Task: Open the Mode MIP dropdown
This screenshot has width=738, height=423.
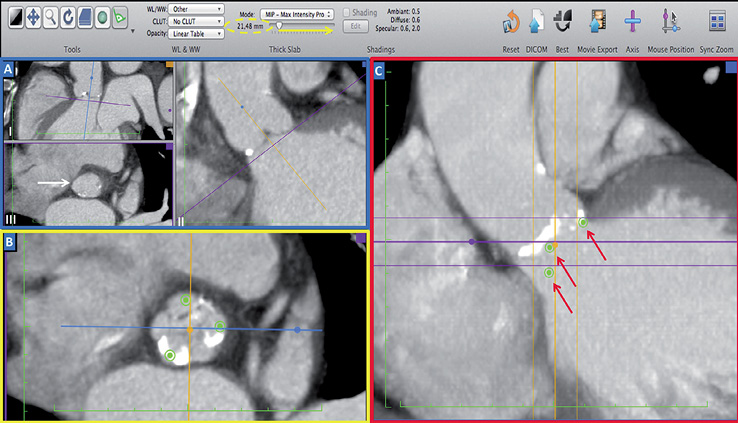Action: click(296, 15)
